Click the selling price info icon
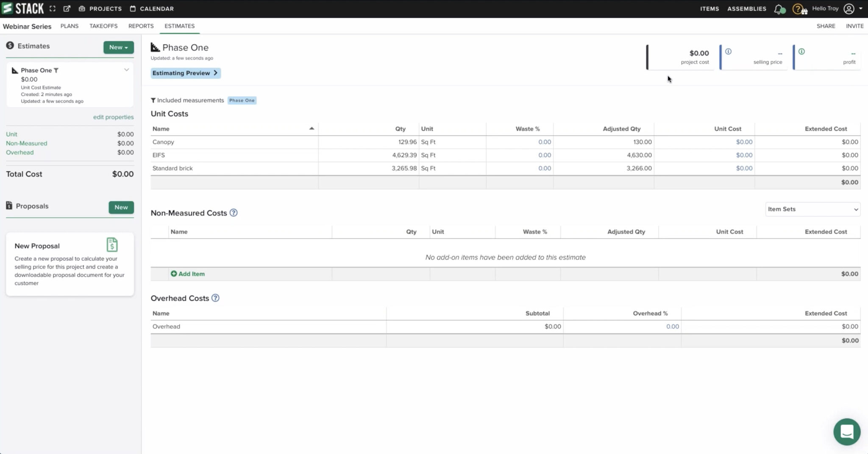The width and height of the screenshot is (868, 454). click(x=728, y=52)
